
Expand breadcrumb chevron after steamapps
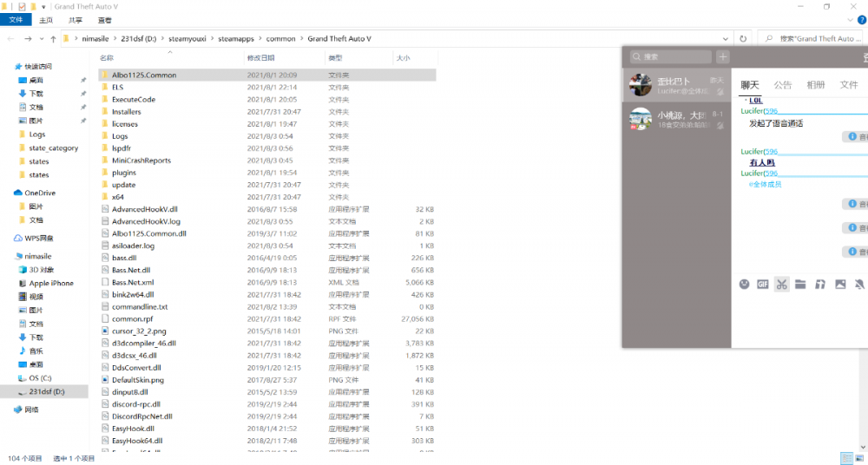click(x=260, y=39)
